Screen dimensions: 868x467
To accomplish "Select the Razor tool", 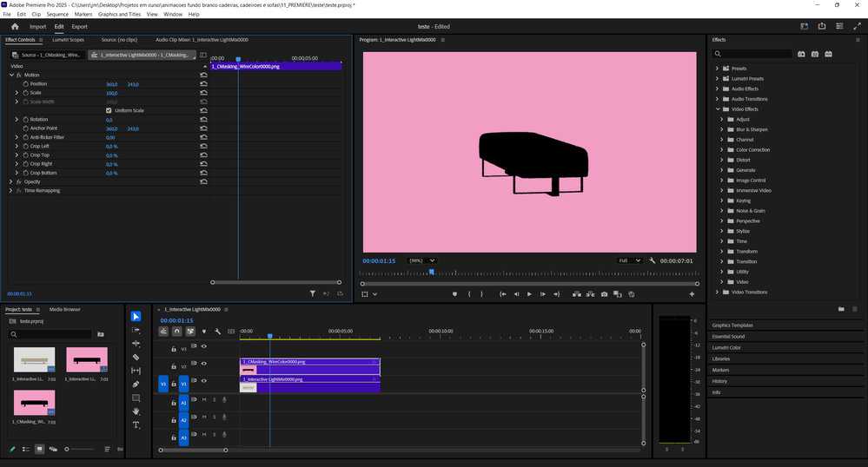I will coord(136,358).
